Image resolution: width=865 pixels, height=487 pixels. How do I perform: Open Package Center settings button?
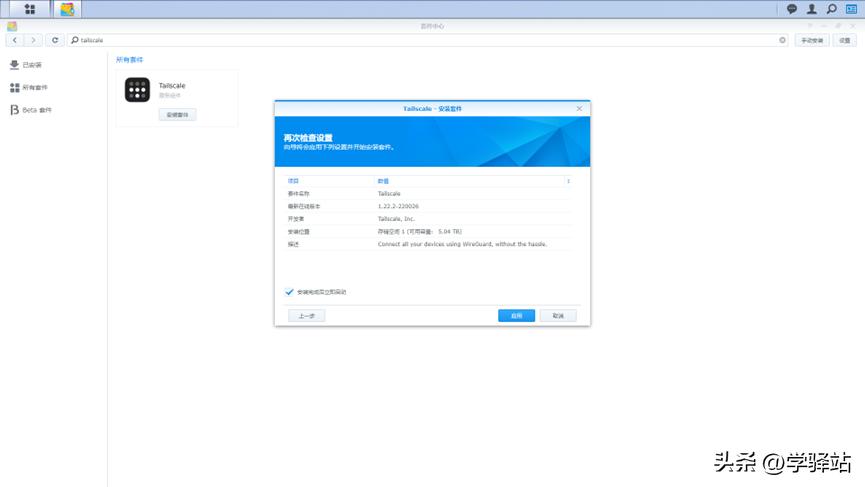click(x=845, y=40)
